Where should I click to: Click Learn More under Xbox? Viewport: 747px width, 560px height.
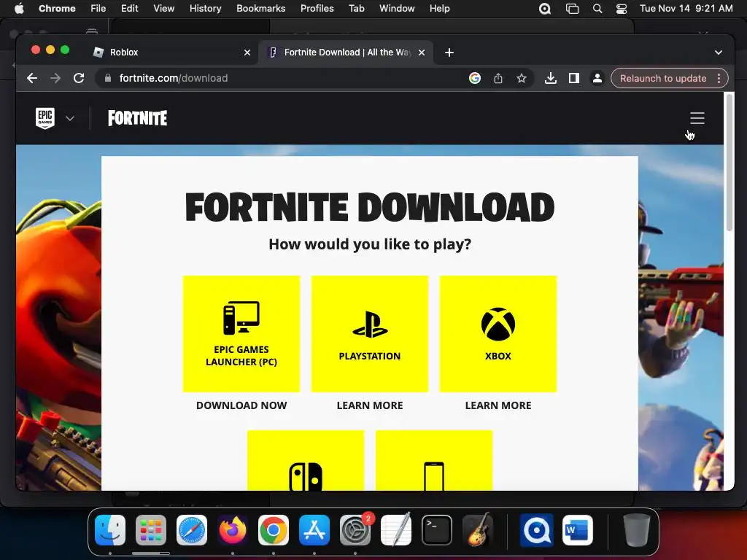[498, 405]
